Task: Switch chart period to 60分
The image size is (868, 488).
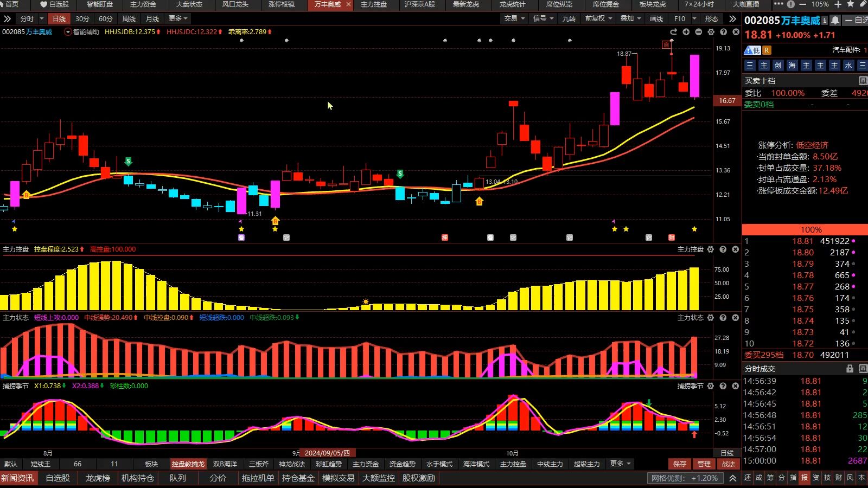Action: (106, 18)
